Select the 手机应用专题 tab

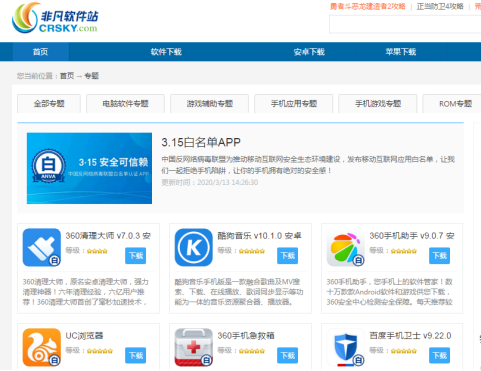(x=294, y=104)
